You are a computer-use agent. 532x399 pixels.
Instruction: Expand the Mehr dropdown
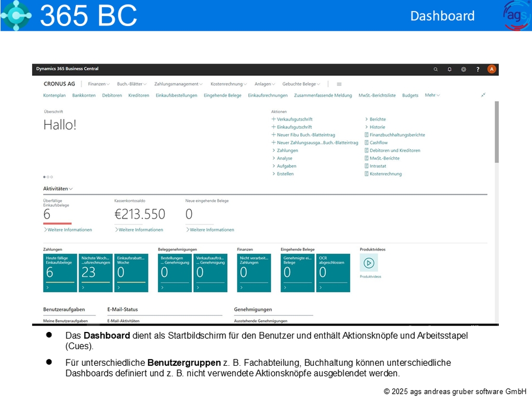(432, 95)
